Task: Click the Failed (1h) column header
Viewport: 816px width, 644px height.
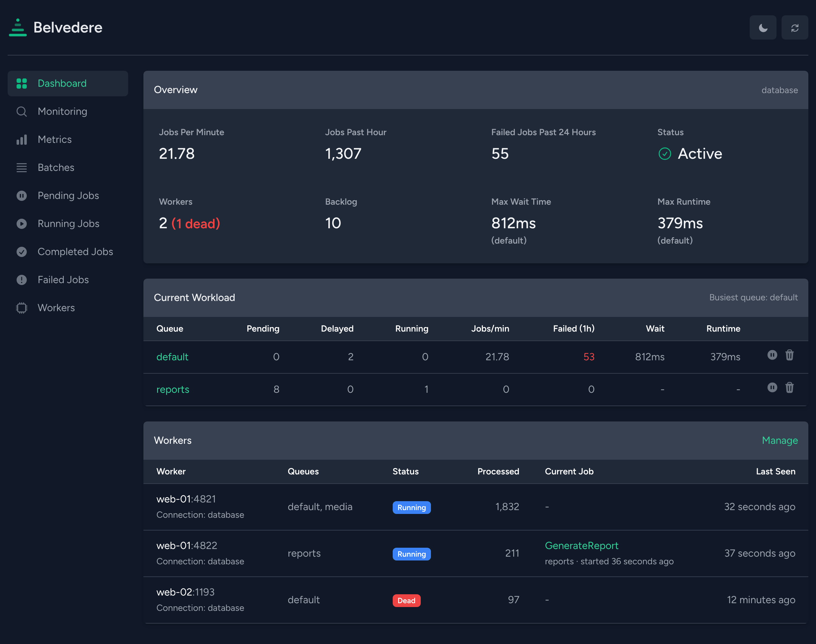Action: (574, 328)
